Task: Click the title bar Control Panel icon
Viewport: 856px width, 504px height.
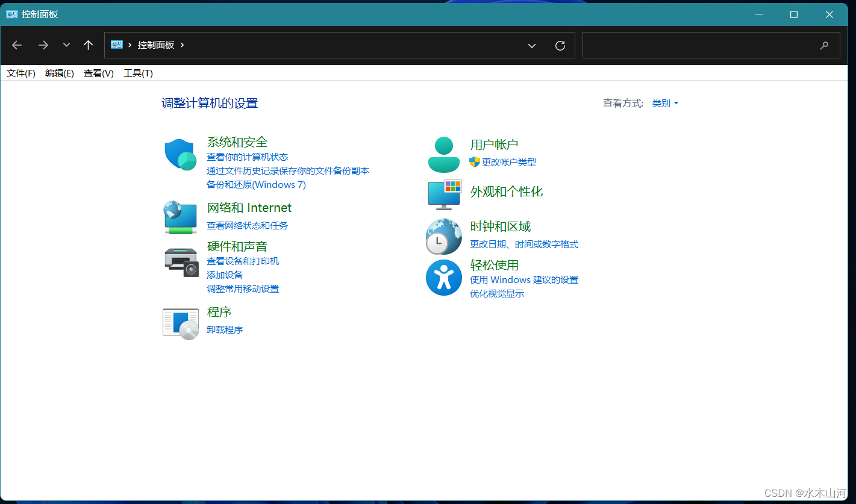Action: click(x=12, y=14)
